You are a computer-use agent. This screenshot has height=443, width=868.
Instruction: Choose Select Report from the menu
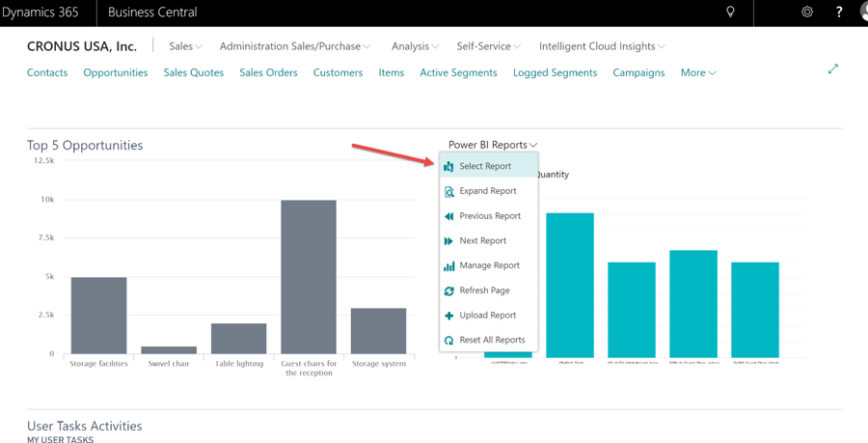(x=488, y=166)
